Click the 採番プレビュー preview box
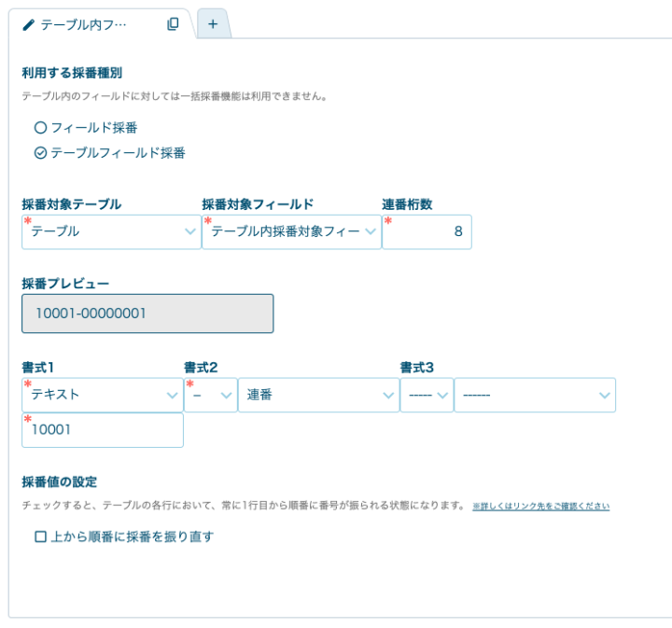The height and width of the screenshot is (628, 672). coord(147,314)
